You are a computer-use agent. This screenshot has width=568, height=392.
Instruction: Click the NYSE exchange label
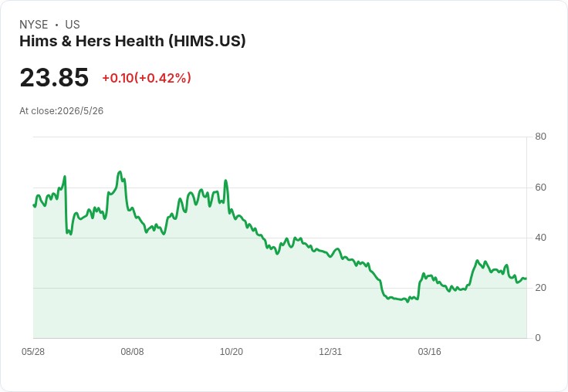click(34, 25)
